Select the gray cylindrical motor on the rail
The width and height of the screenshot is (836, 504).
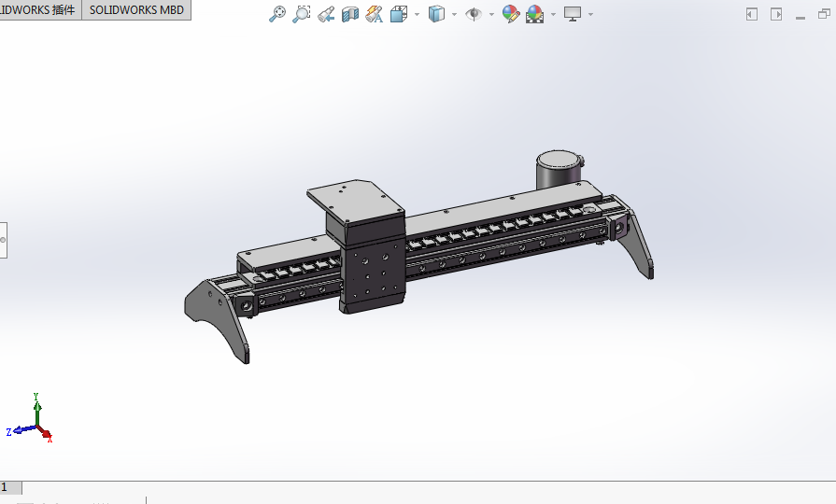(x=559, y=170)
